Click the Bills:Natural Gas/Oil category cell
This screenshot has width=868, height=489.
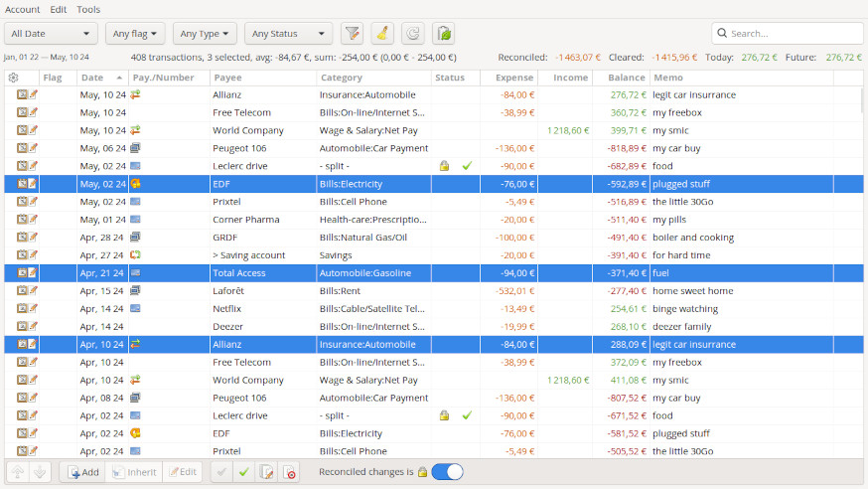pyautogui.click(x=373, y=237)
